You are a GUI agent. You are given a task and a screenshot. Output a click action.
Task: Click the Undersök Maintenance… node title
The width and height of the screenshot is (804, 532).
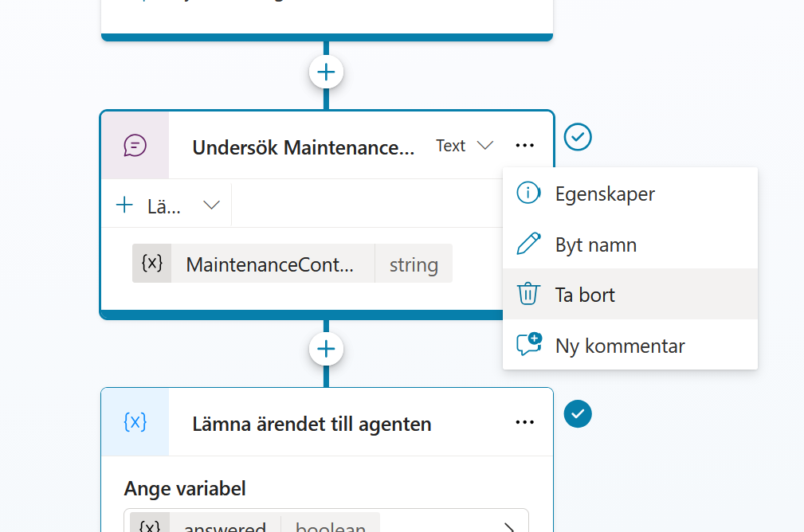coord(303,147)
